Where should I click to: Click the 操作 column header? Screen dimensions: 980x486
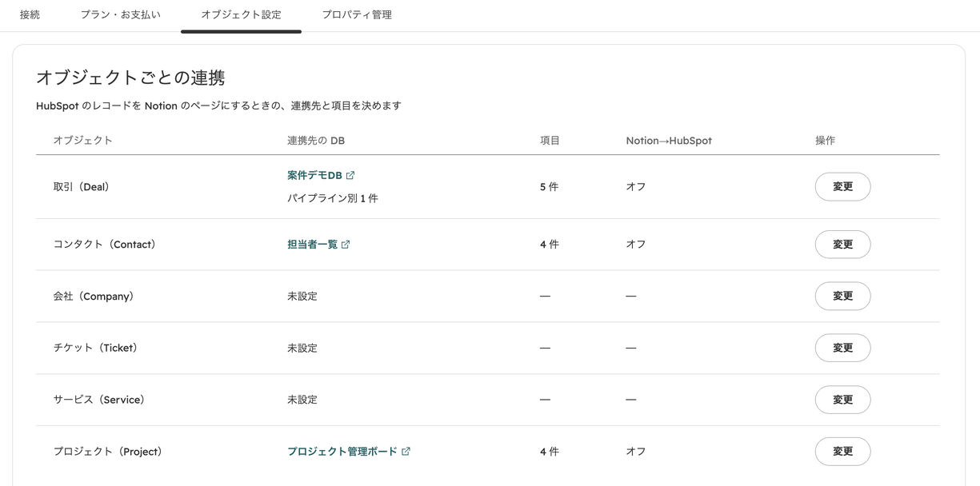coord(825,141)
